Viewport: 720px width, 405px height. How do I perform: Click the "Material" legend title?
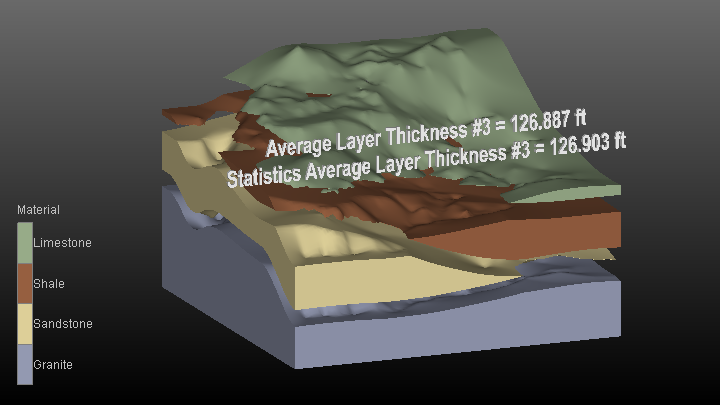[38, 210]
